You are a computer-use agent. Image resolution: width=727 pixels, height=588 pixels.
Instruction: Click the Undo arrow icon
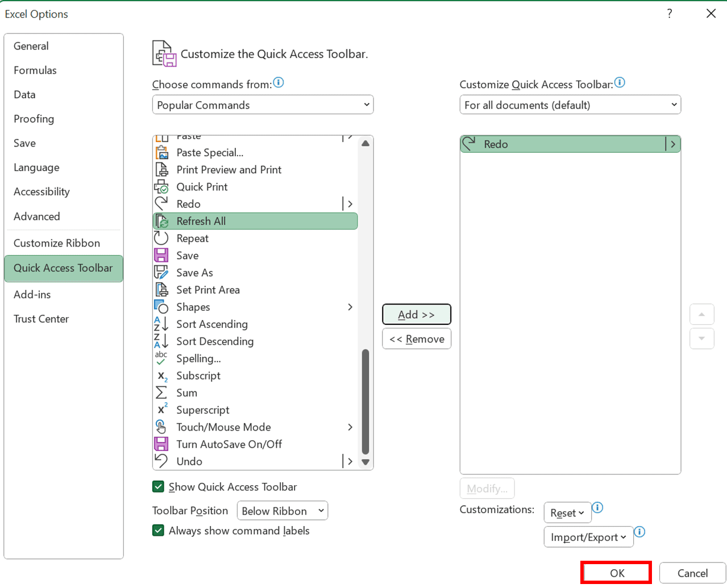162,461
